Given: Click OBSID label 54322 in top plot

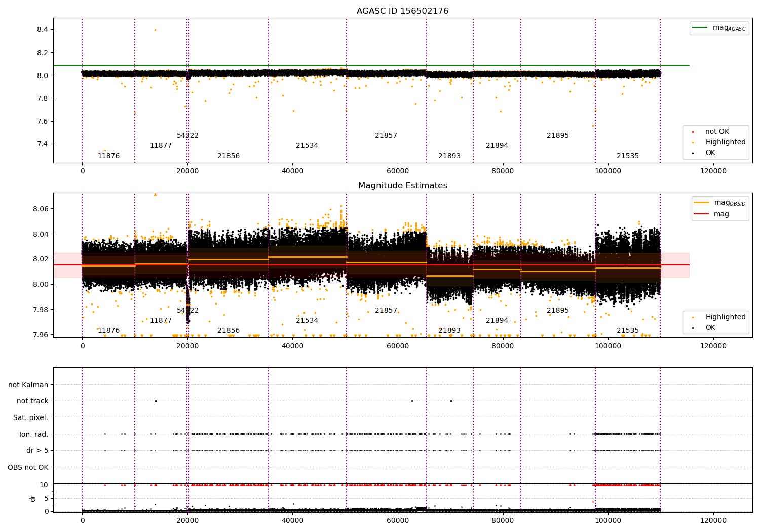Looking at the screenshot, I should pos(187,136).
